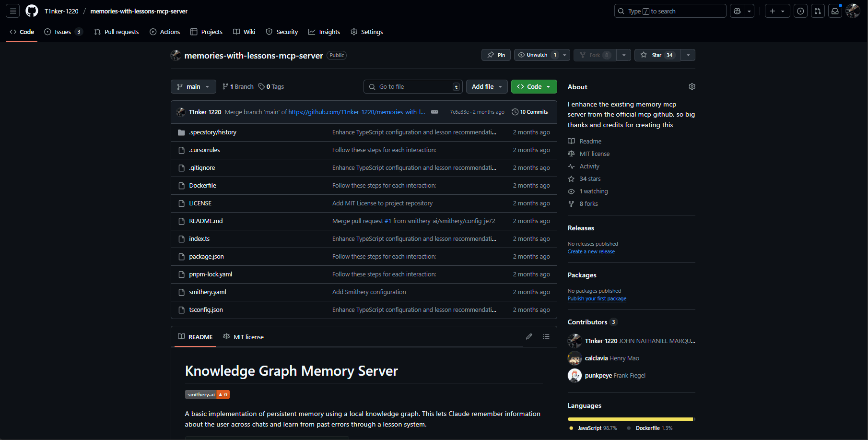
Task: Open the Create new plus dropdown
Action: [777, 11]
